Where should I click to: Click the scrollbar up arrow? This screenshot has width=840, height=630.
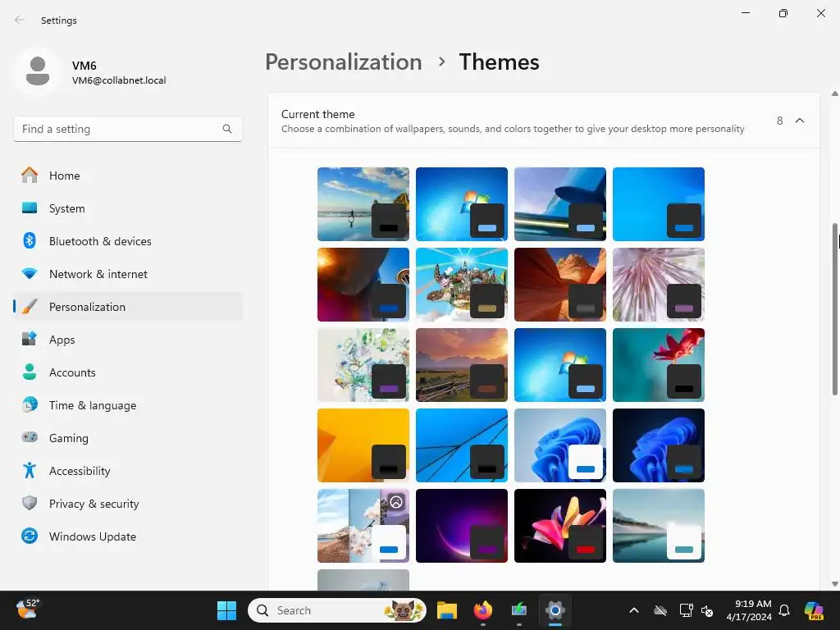pos(834,94)
